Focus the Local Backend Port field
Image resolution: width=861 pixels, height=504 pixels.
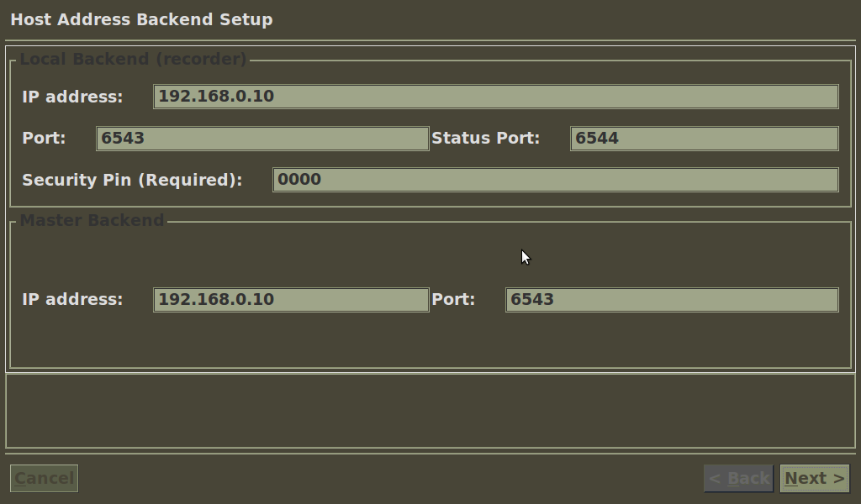click(x=262, y=139)
